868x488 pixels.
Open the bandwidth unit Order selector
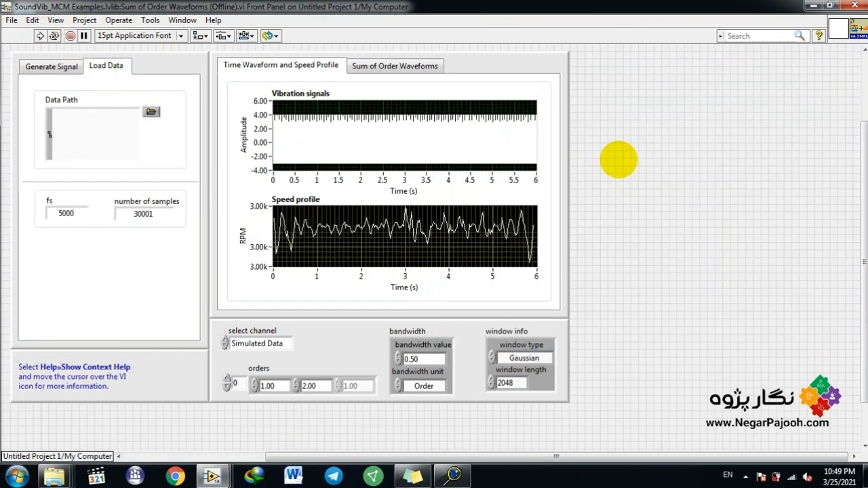tap(424, 386)
